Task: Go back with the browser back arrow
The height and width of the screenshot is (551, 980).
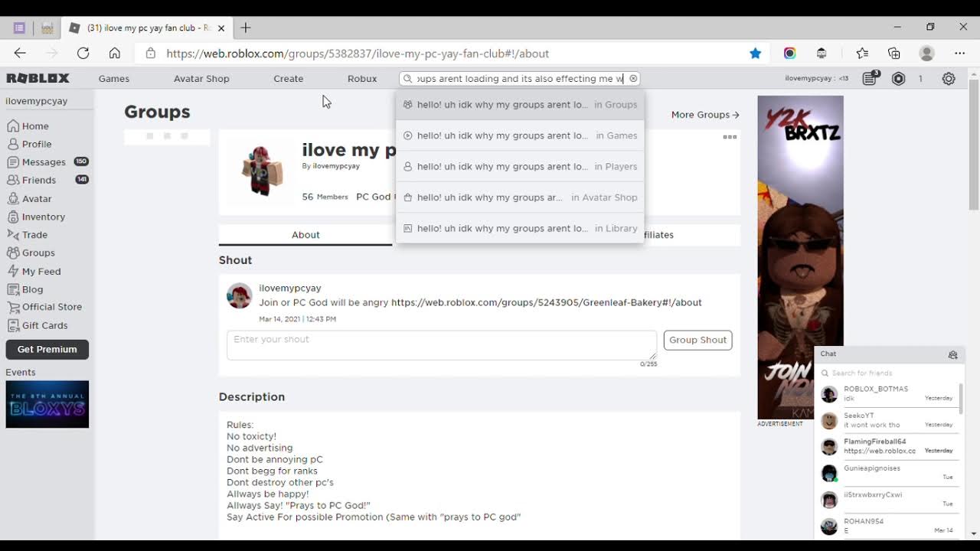Action: coord(20,54)
